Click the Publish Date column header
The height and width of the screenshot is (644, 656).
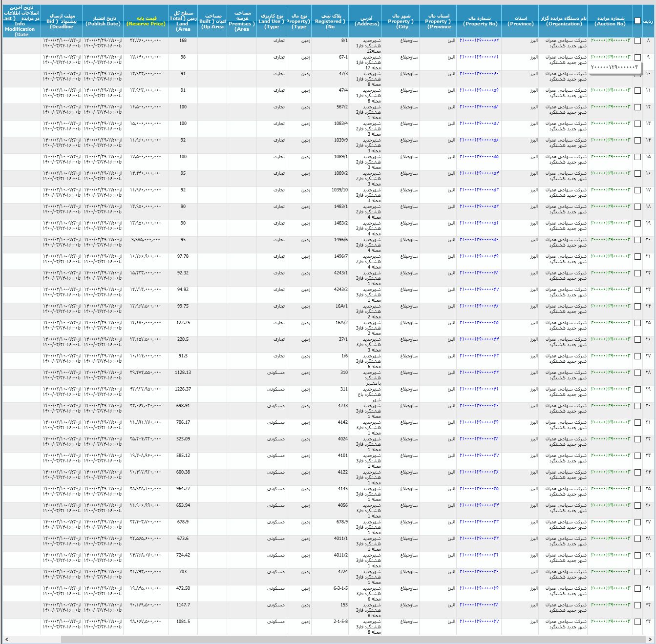[x=103, y=21]
